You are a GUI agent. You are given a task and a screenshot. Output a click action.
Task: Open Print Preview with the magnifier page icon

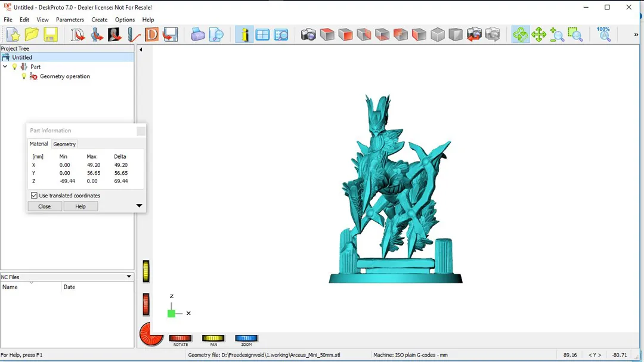coord(216,35)
